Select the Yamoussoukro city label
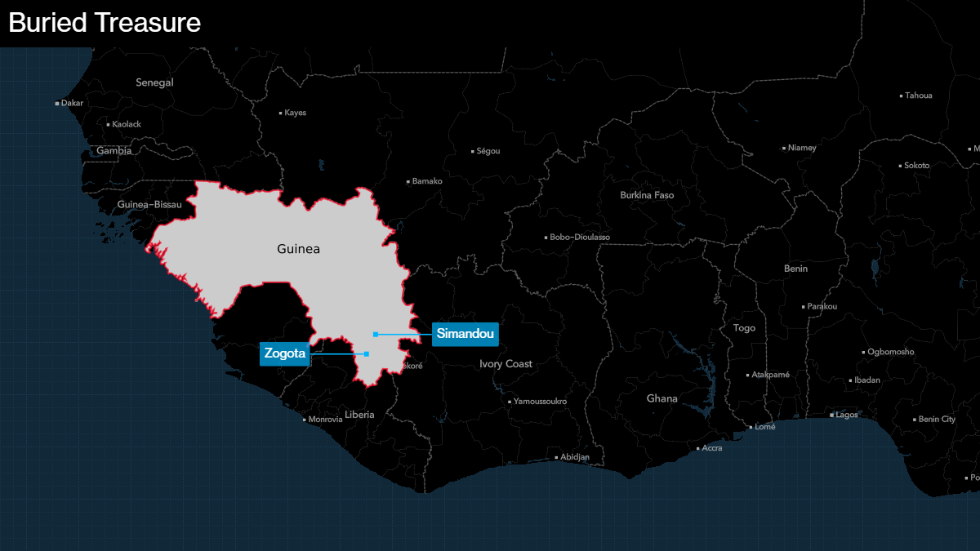The width and height of the screenshot is (980, 551). coord(540,402)
